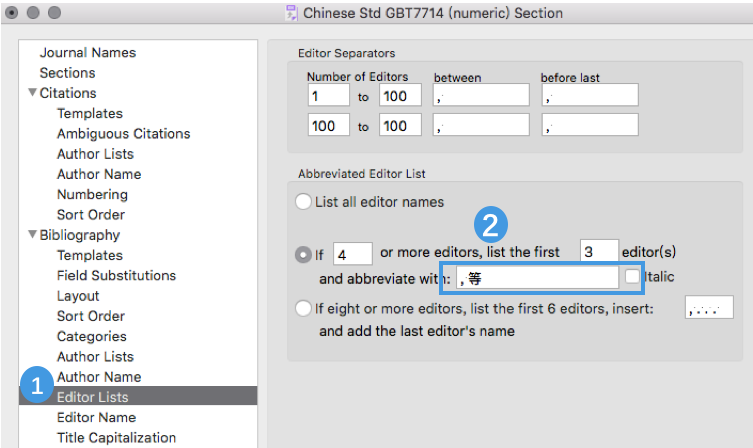Click the abbreviate with text field

pyautogui.click(x=536, y=277)
